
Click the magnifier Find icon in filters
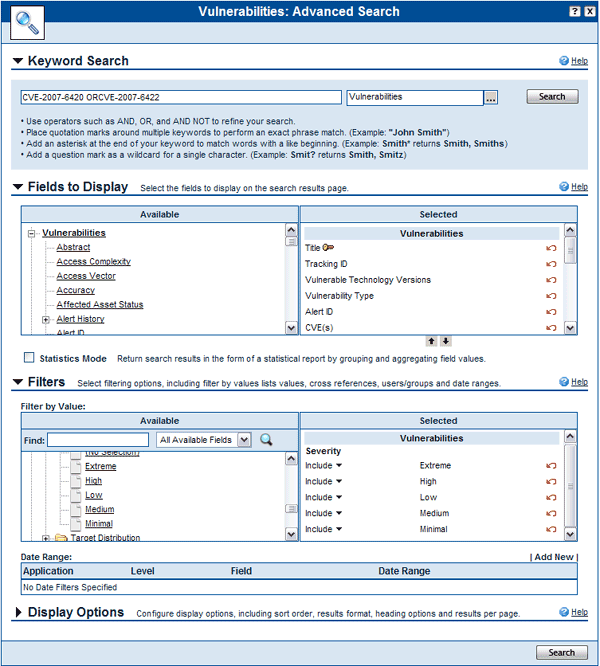[x=266, y=440]
